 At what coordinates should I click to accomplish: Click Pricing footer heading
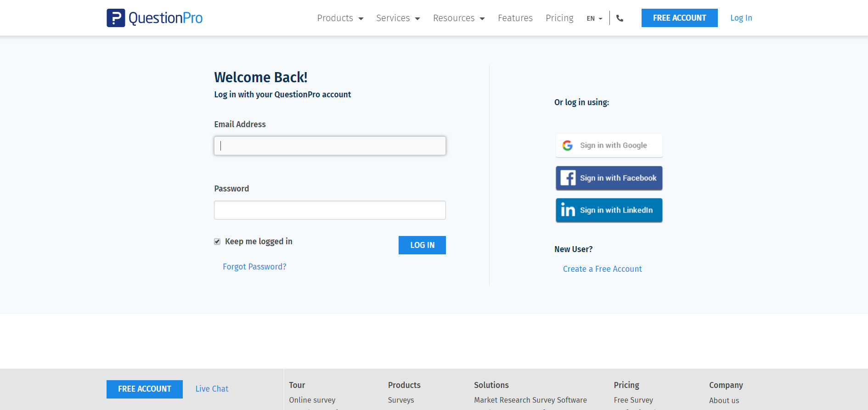point(626,385)
